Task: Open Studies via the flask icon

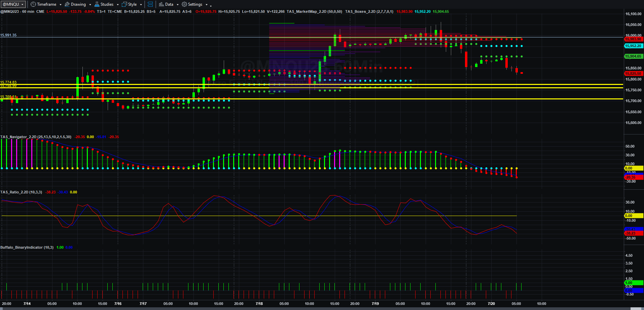Action: pos(97,4)
